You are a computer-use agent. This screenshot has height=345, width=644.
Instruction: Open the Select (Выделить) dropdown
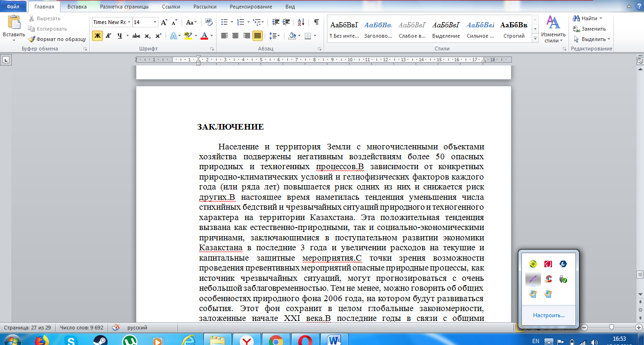(592, 39)
